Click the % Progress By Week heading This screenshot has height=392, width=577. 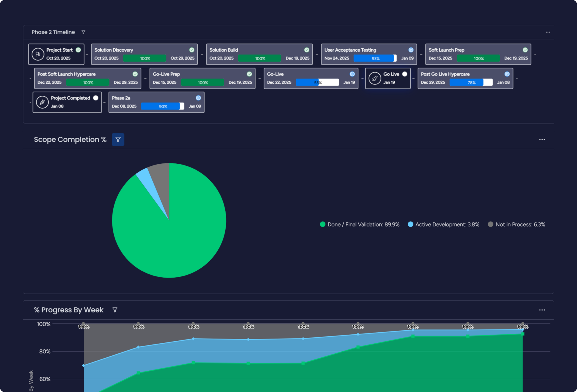69,310
